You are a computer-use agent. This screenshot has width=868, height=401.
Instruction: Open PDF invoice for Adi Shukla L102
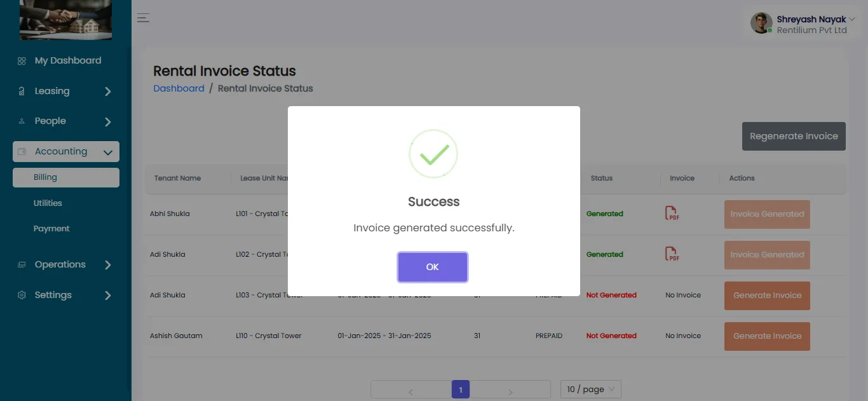coord(672,254)
